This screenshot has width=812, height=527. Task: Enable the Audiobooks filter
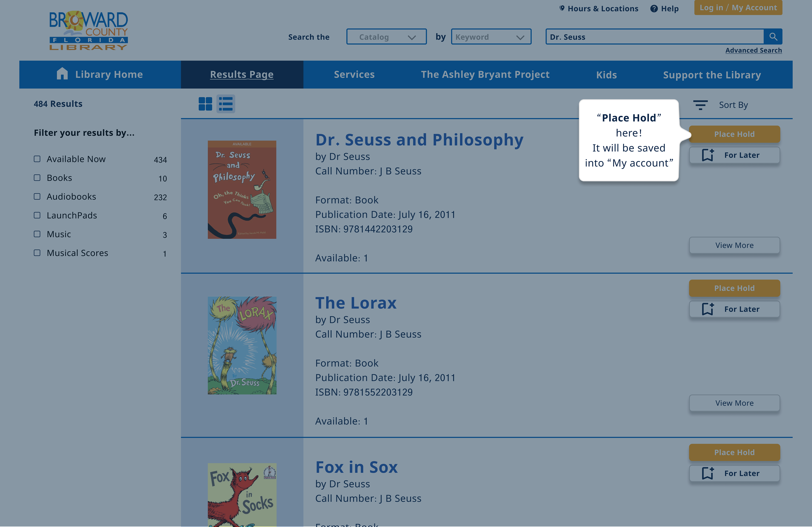click(37, 196)
